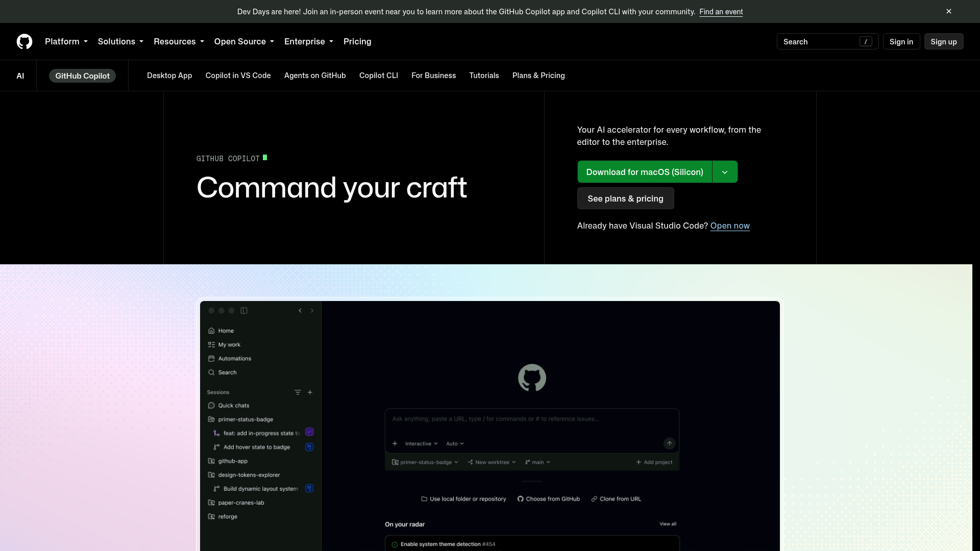Click the Open now link

730,226
